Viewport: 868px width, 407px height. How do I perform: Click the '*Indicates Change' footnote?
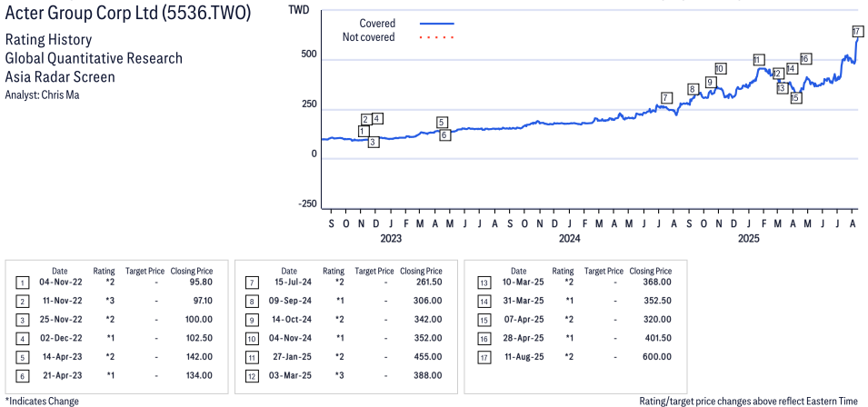coord(42,401)
